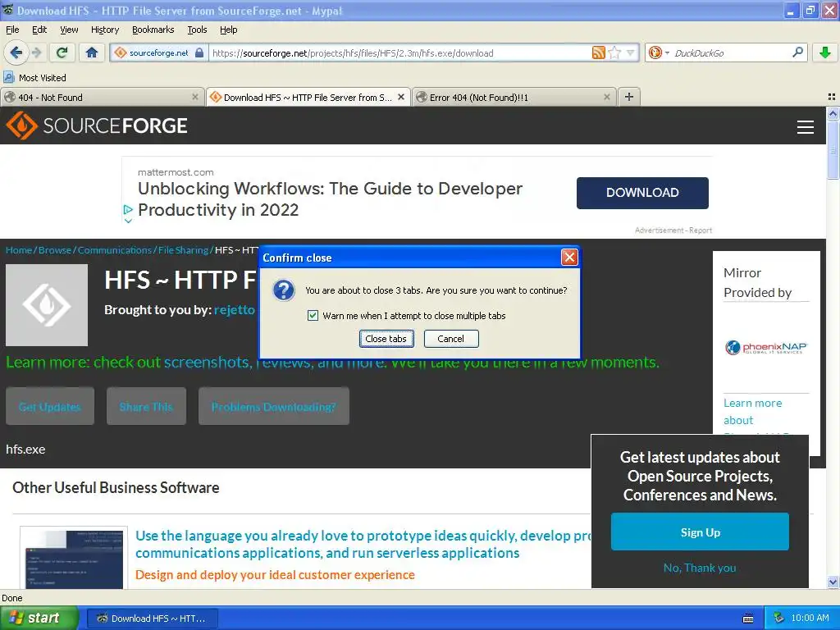This screenshot has width=840, height=630.
Task: Open the 'Learn more about' mirror link
Action: tap(753, 412)
